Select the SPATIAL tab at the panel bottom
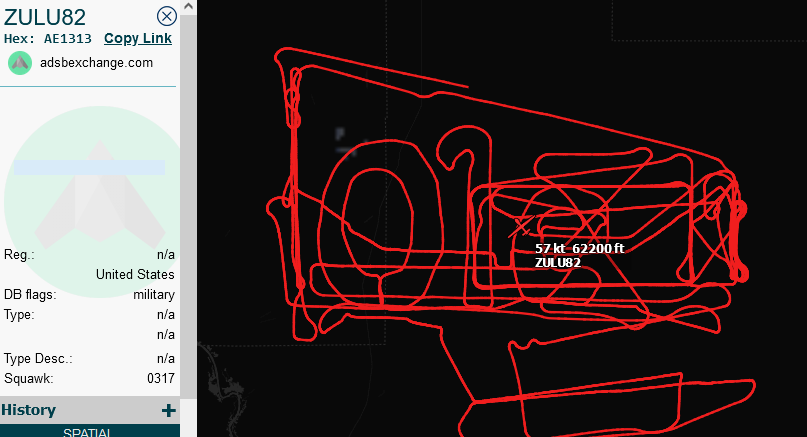Viewport: 807px width, 437px height. pos(87,431)
